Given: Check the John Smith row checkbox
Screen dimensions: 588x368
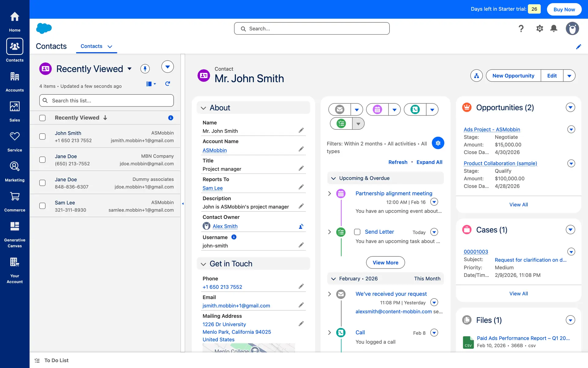Looking at the screenshot, I should point(43,136).
